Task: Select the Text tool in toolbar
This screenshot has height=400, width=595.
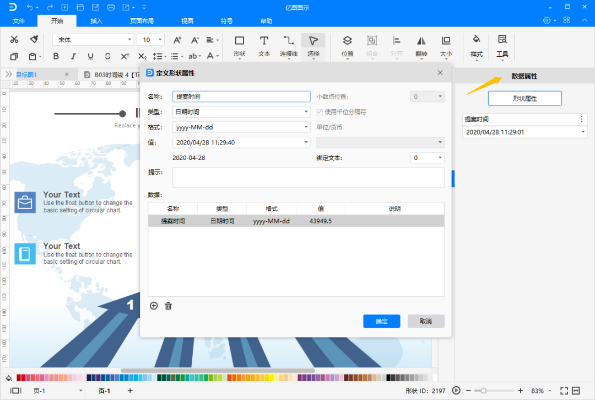Action: 264,46
